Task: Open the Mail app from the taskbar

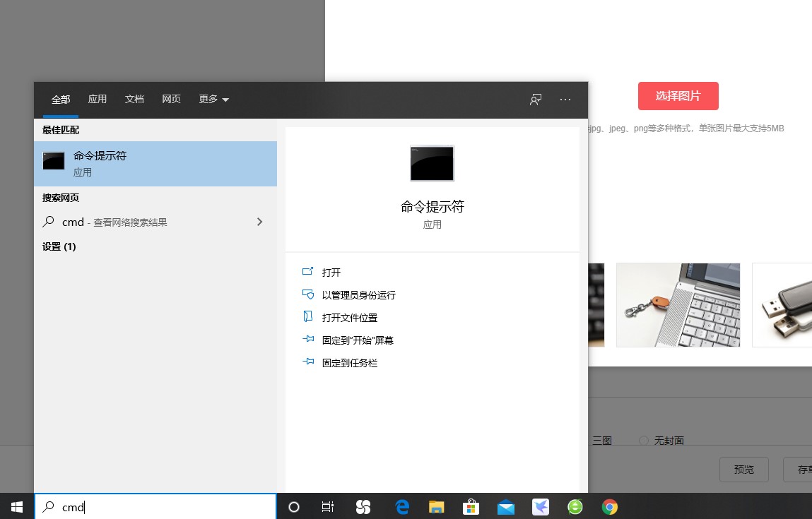Action: pyautogui.click(x=505, y=506)
